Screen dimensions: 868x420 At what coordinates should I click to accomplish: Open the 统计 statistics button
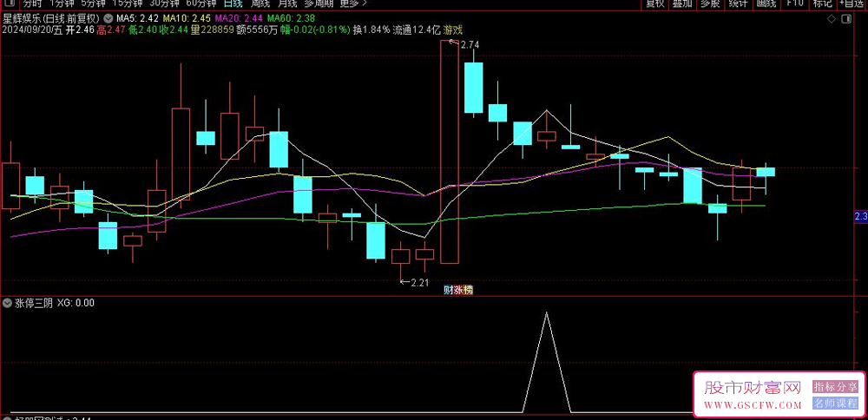738,3
